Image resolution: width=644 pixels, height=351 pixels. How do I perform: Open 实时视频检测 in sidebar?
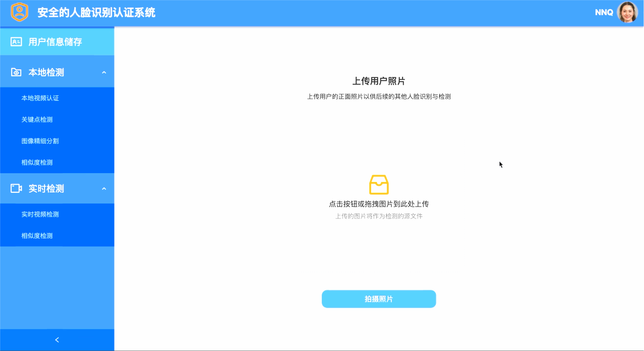tap(57, 214)
